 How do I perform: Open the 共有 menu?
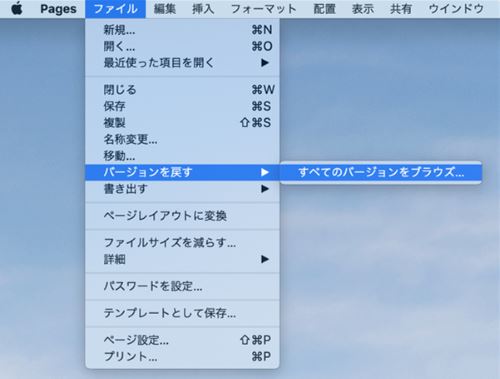[x=401, y=9]
